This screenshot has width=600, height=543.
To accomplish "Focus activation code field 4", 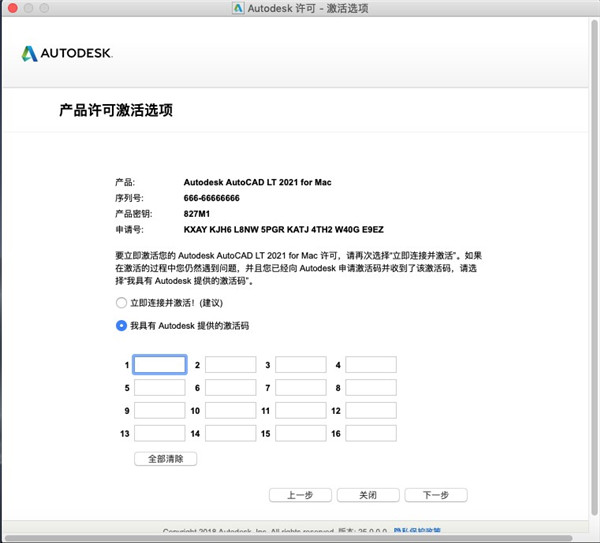I will [371, 365].
